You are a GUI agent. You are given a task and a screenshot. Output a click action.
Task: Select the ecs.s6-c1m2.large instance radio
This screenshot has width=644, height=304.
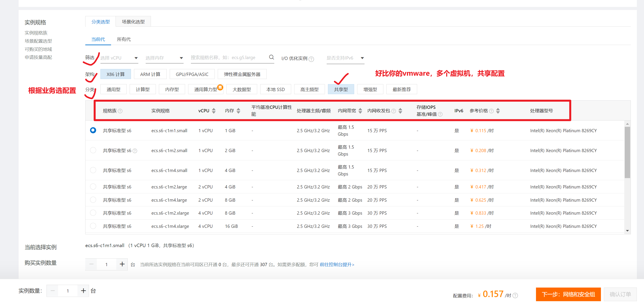[x=93, y=187]
